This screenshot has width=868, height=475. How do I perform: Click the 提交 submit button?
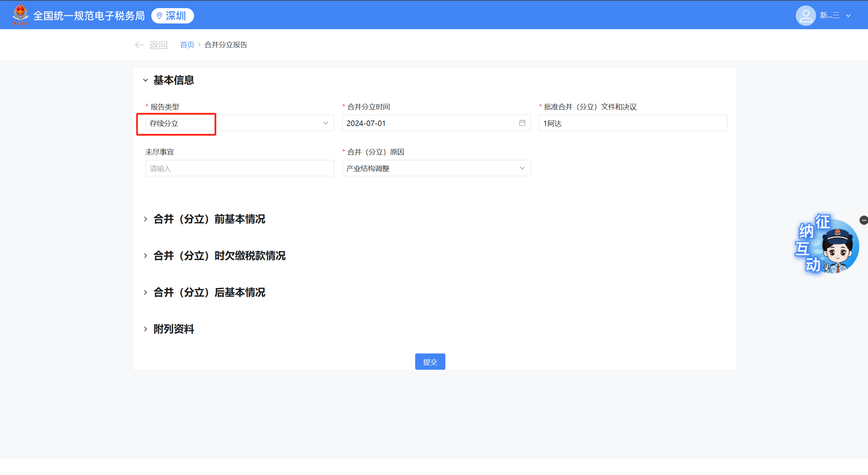click(430, 362)
